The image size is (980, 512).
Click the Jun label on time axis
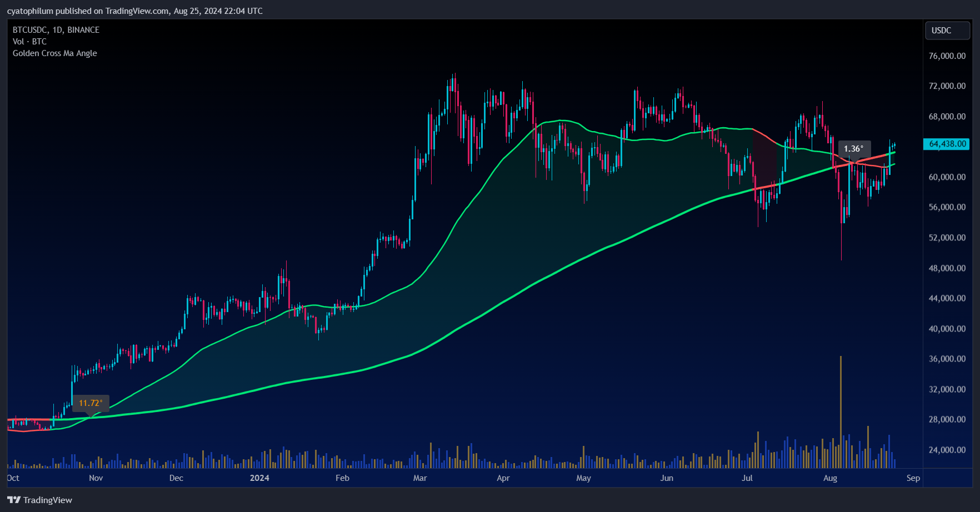(x=667, y=478)
